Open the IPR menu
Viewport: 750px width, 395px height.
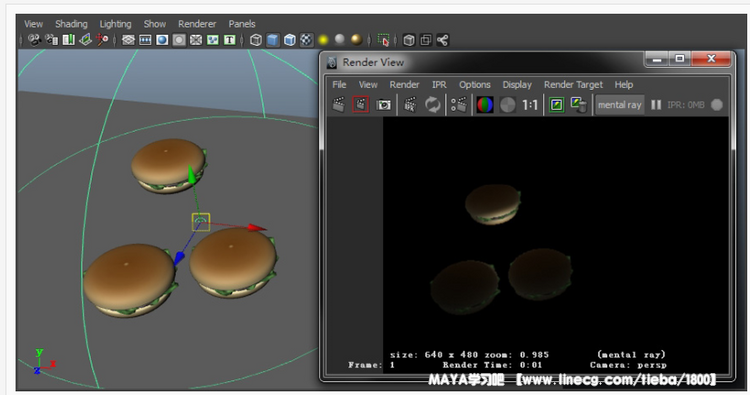click(x=439, y=85)
